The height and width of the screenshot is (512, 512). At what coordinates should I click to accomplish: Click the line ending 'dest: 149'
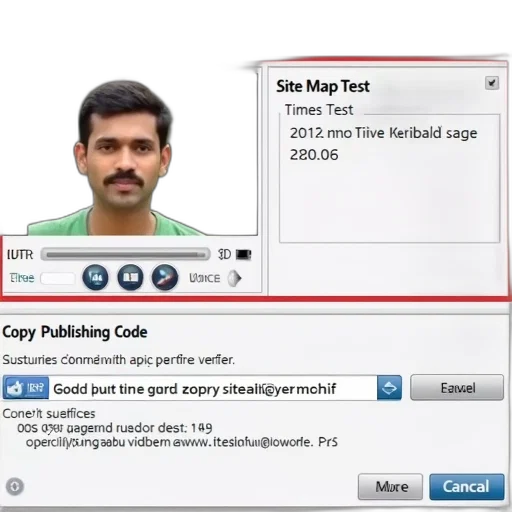[x=115, y=428]
